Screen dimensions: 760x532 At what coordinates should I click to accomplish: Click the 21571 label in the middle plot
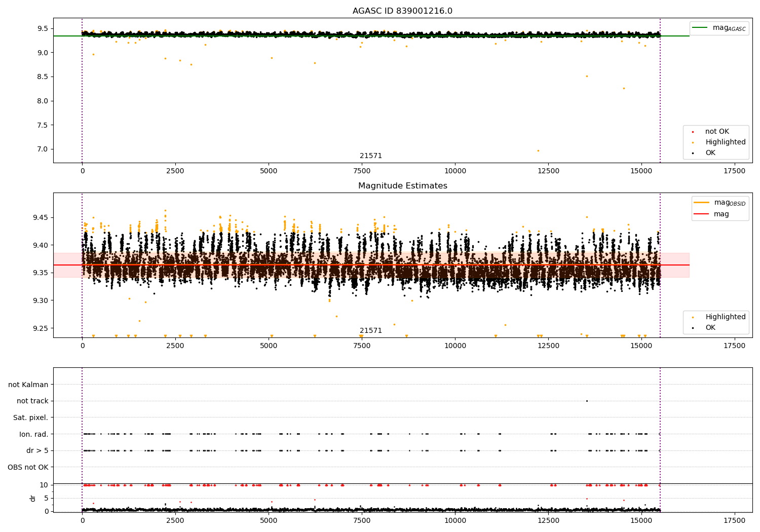point(371,331)
